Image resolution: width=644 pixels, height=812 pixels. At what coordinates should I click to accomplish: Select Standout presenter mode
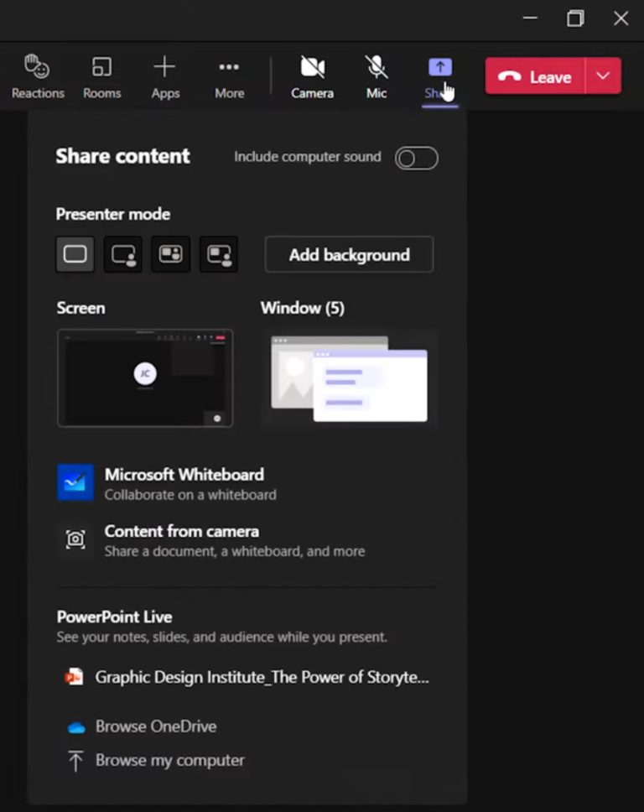point(122,253)
